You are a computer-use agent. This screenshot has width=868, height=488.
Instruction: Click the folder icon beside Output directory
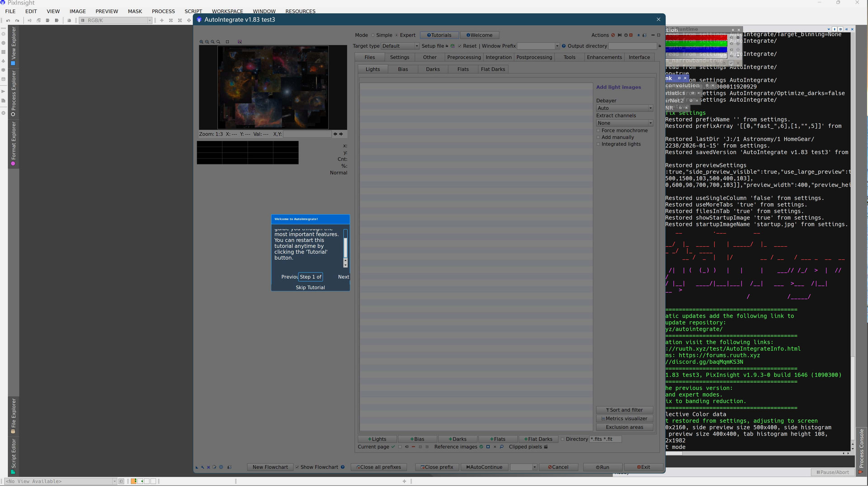(x=660, y=46)
